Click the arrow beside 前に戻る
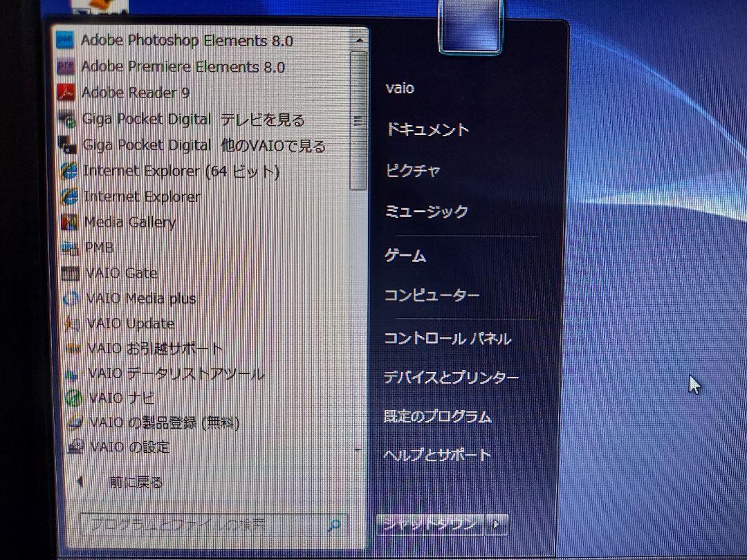The image size is (747, 560). (80, 482)
